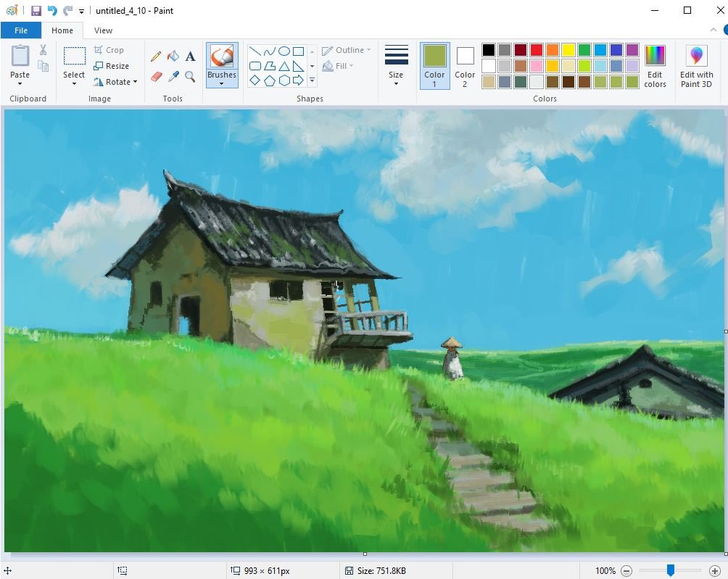Choose the Oval shape
The width and height of the screenshot is (728, 579).
coord(284,51)
